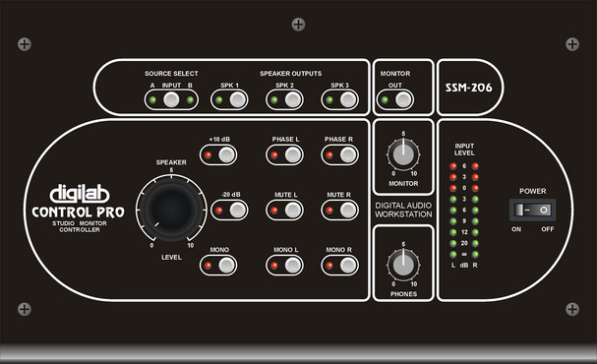This screenshot has height=364, width=597.
Task: Click the right channel infinity meter LED
Action: (x=475, y=255)
